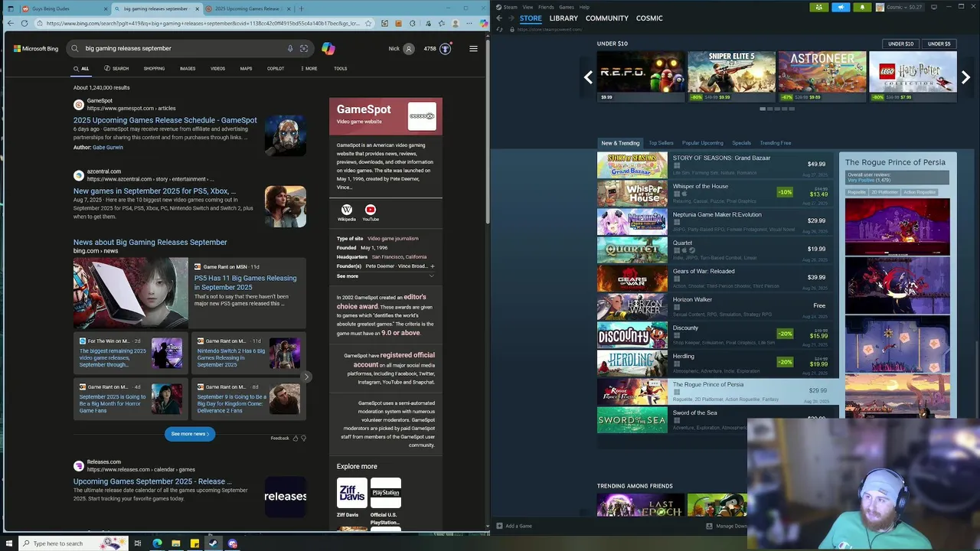The image size is (980, 551).
Task: Open Task View on the taskbar
Action: click(138, 543)
